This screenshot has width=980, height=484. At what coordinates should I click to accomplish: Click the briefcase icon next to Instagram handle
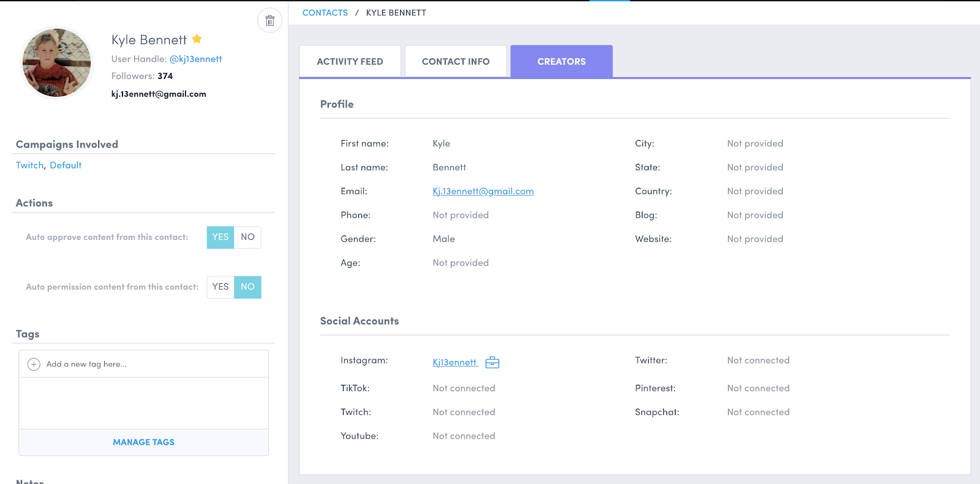coord(492,363)
